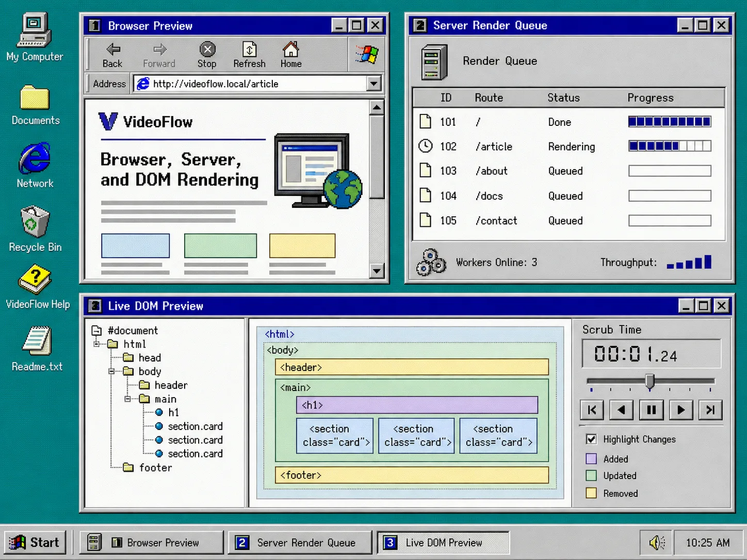Play the DOM scrub timeline

pos(680,410)
